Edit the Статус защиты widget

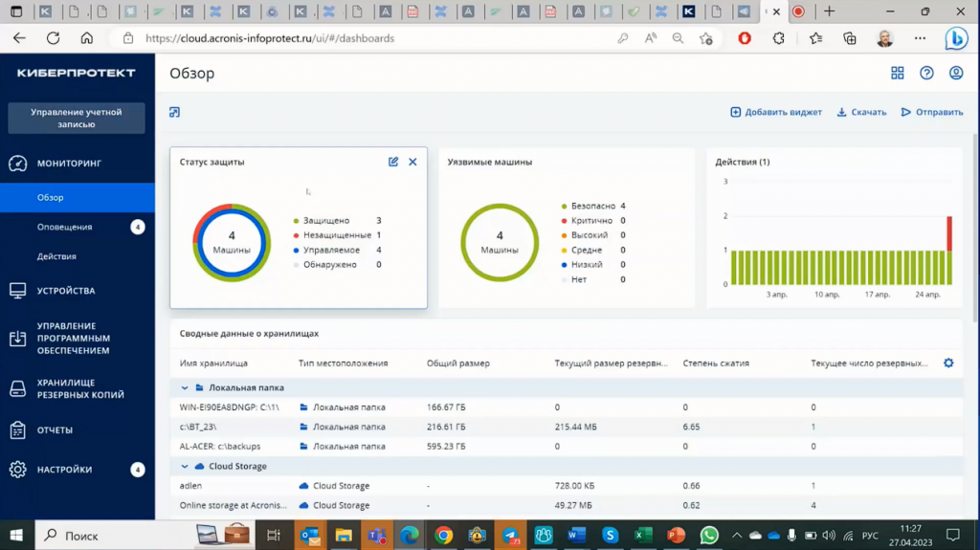coord(393,162)
